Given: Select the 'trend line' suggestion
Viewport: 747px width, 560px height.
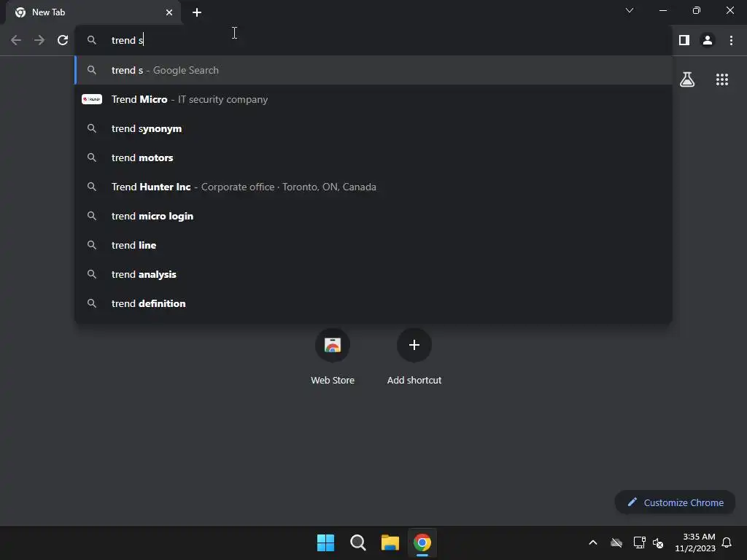Looking at the screenshot, I should click(x=373, y=245).
